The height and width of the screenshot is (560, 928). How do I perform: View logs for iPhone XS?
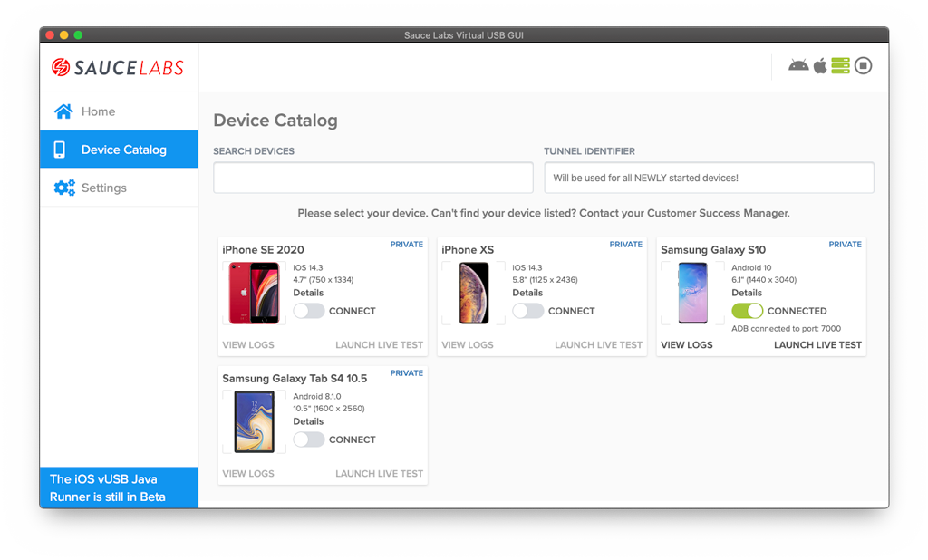pyautogui.click(x=468, y=344)
